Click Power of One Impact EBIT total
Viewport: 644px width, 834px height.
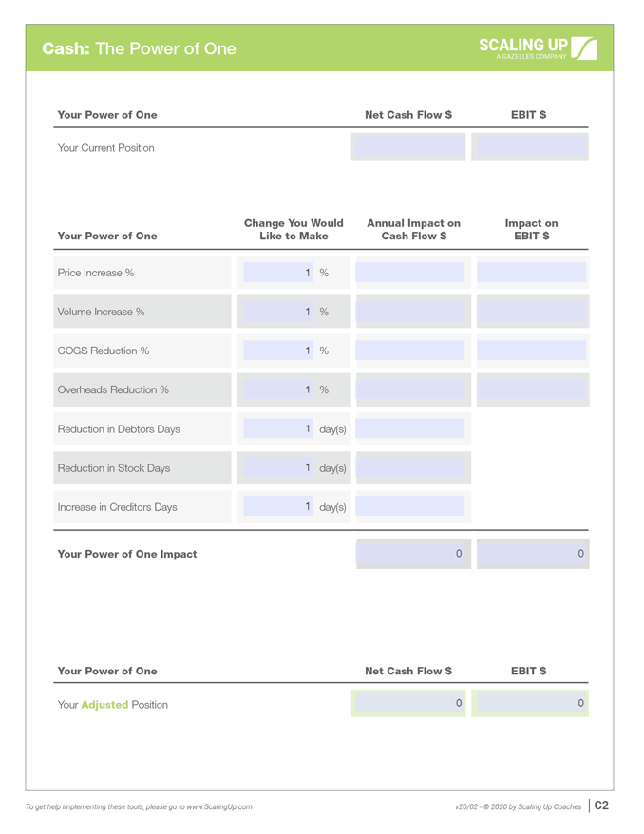(x=532, y=553)
